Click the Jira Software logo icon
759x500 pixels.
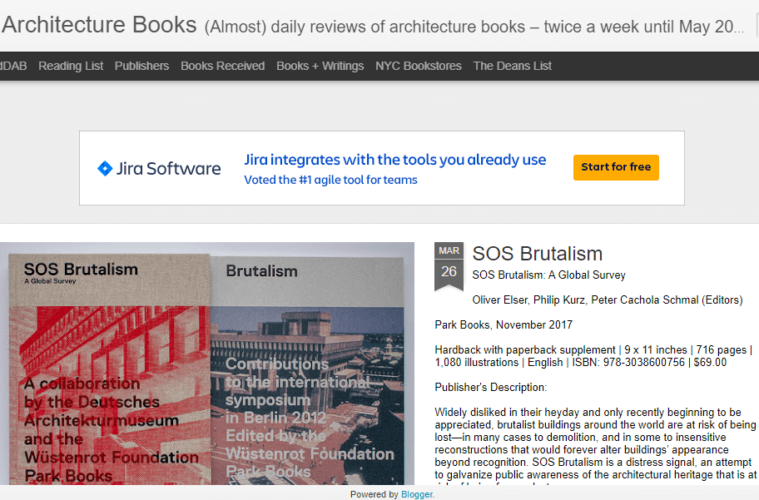click(105, 168)
